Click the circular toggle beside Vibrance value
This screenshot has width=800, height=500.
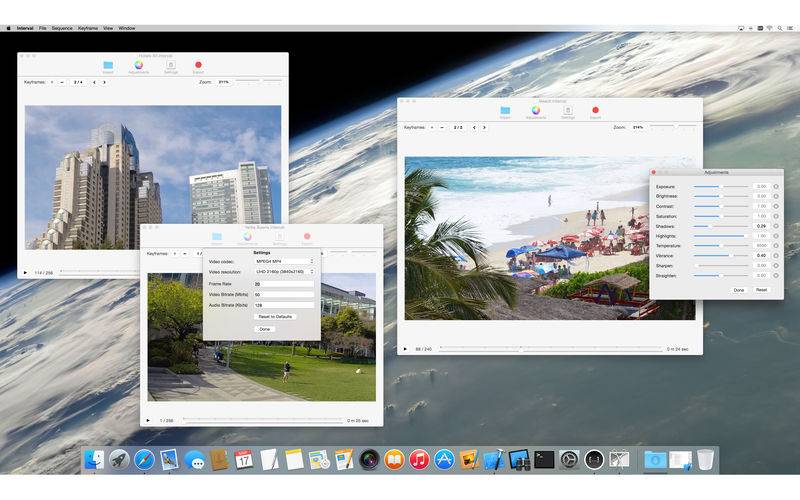tap(776, 256)
